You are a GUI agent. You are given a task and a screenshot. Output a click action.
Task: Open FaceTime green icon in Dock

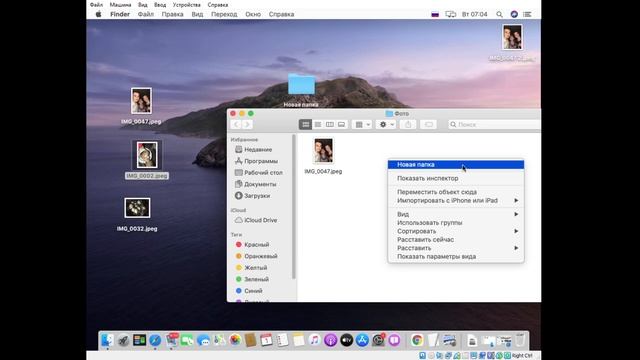coord(187,340)
